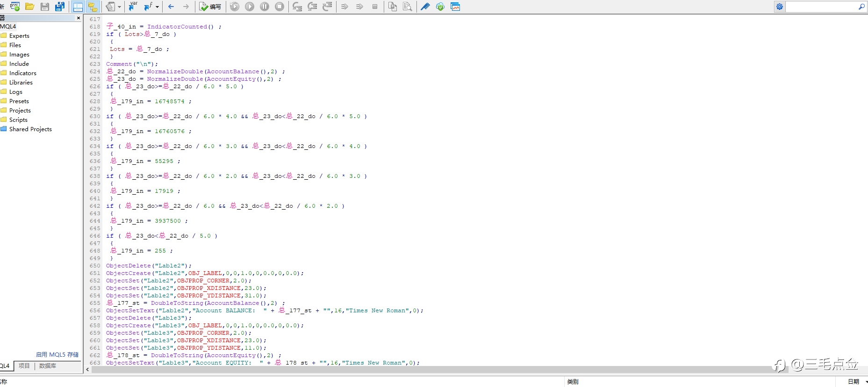Open the Shared Projects folder
868x387 pixels.
(30, 129)
